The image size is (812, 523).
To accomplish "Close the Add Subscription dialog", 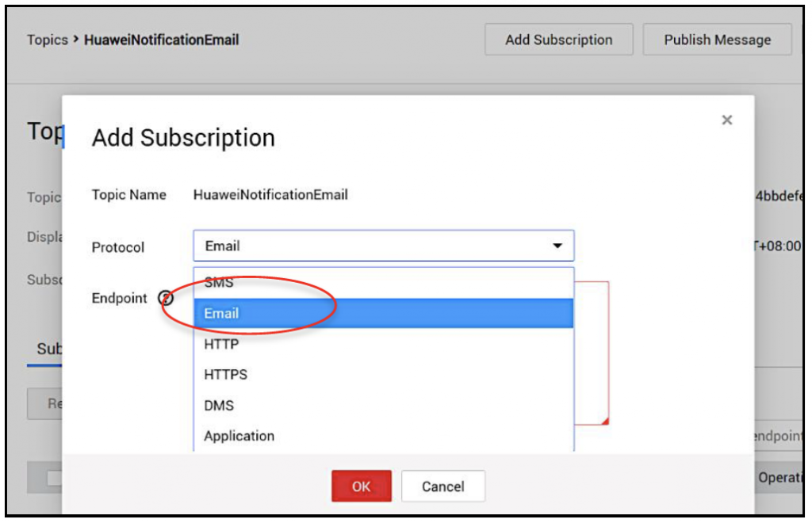I will click(x=726, y=120).
